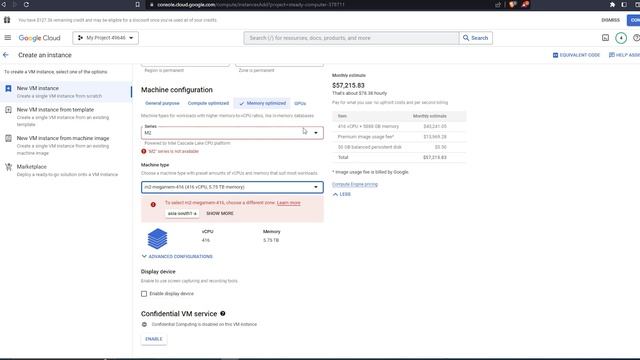Open the Series M2 dropdown

pos(232,133)
